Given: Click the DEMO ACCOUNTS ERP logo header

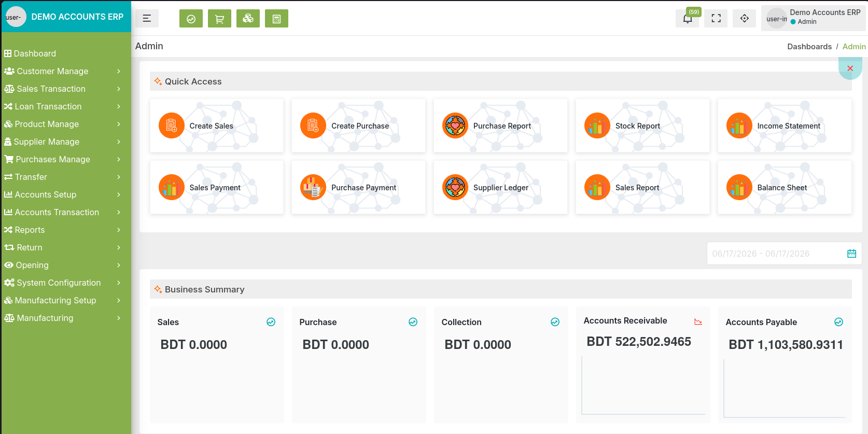Looking at the screenshot, I should (x=77, y=17).
